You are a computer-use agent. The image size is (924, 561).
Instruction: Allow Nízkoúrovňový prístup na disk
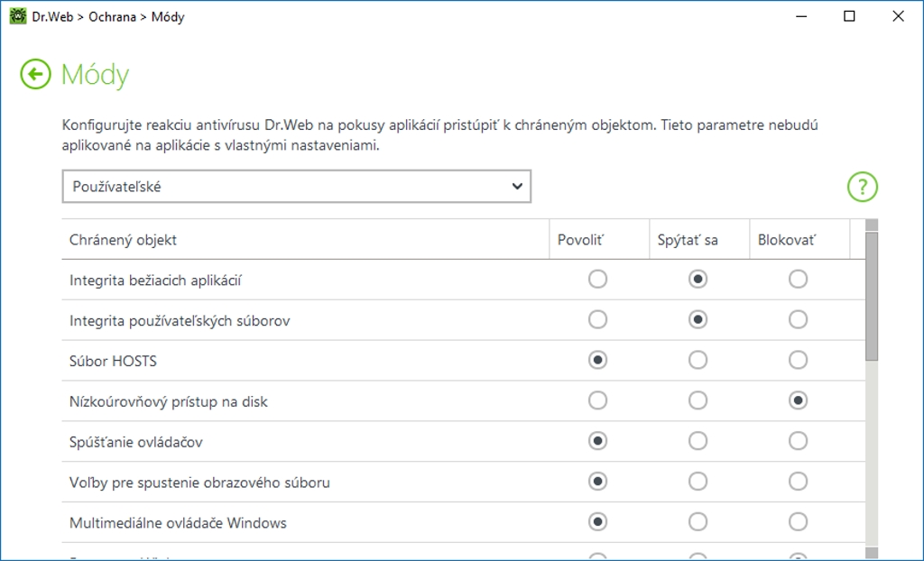597,401
